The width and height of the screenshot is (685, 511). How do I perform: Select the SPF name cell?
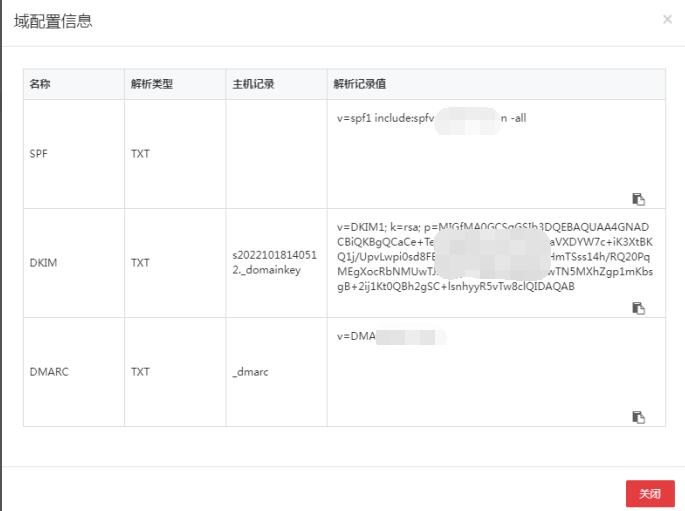click(40, 154)
